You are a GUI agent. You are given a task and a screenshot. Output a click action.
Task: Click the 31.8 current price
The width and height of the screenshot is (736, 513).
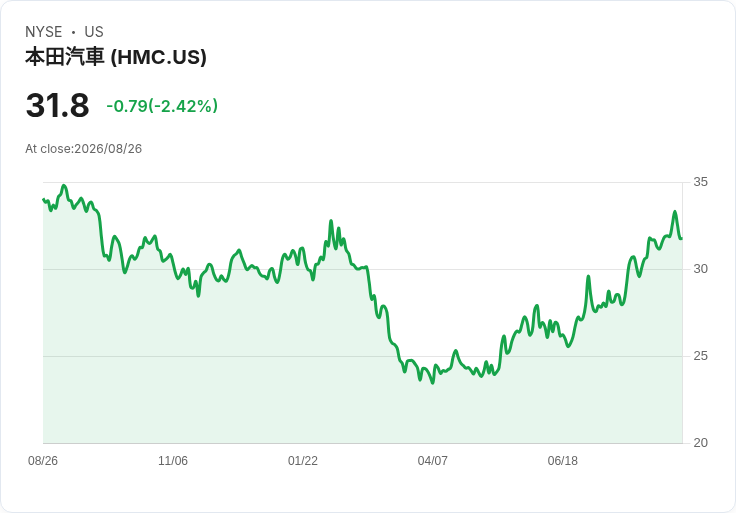[x=57, y=105]
